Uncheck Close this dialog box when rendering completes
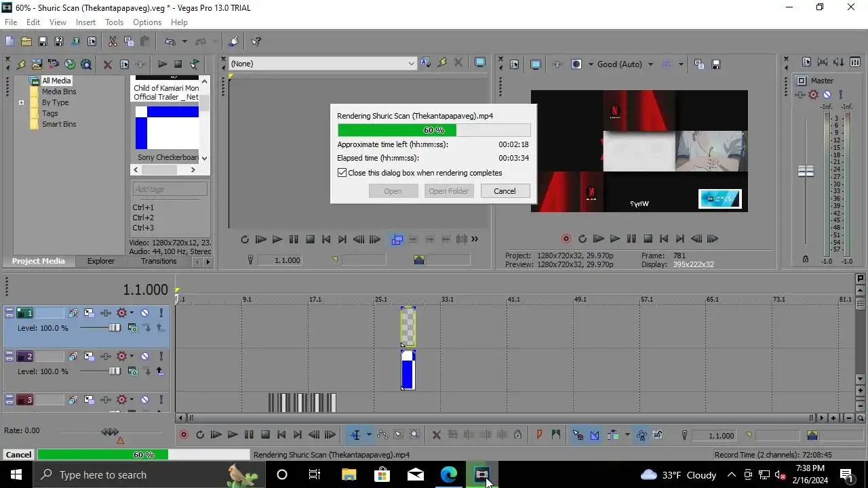868x488 pixels. 342,173
